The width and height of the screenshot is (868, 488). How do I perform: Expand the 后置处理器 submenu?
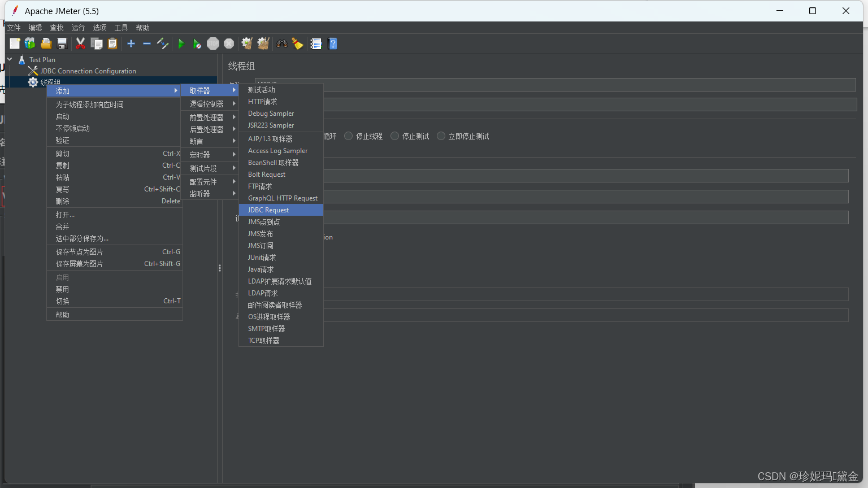(210, 129)
